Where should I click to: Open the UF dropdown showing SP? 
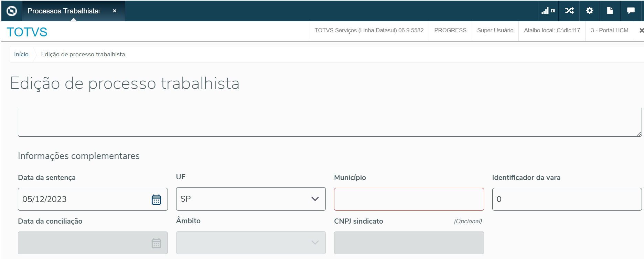[251, 199]
